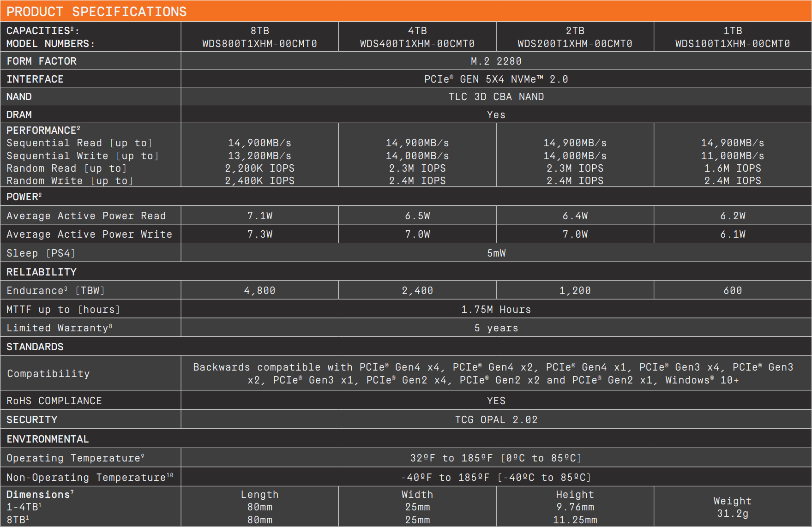Image resolution: width=812 pixels, height=527 pixels.
Task: Click the Yes DRAM value
Action: click(x=496, y=114)
